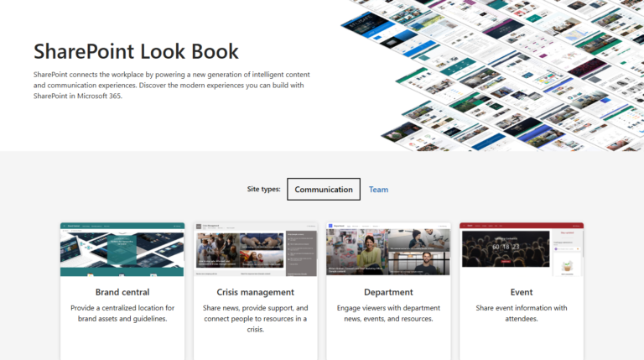Click the SharePoint intro paragraph text
The width and height of the screenshot is (644, 360).
pyautogui.click(x=173, y=86)
